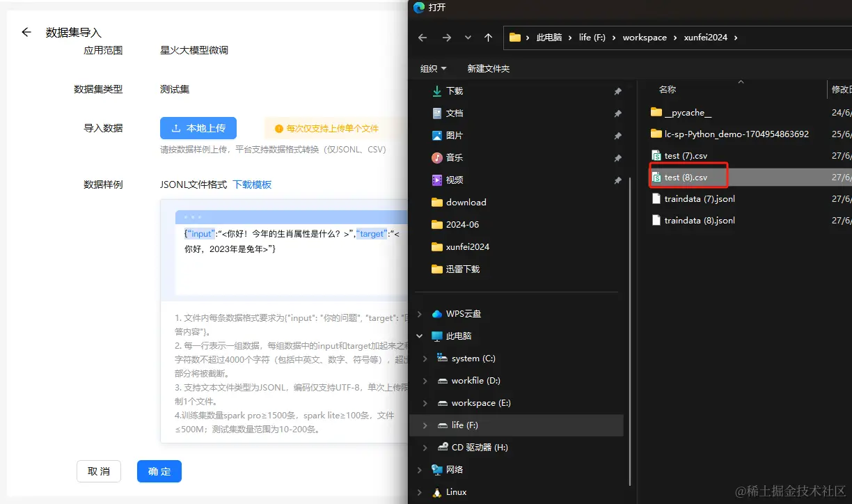Select traindata (8).jsonl file

693,221
